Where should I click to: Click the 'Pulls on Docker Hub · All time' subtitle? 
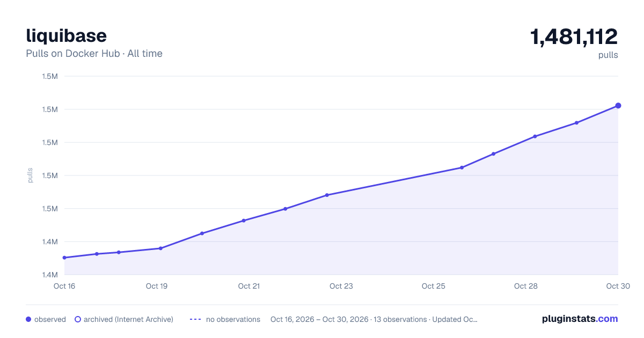coord(94,54)
